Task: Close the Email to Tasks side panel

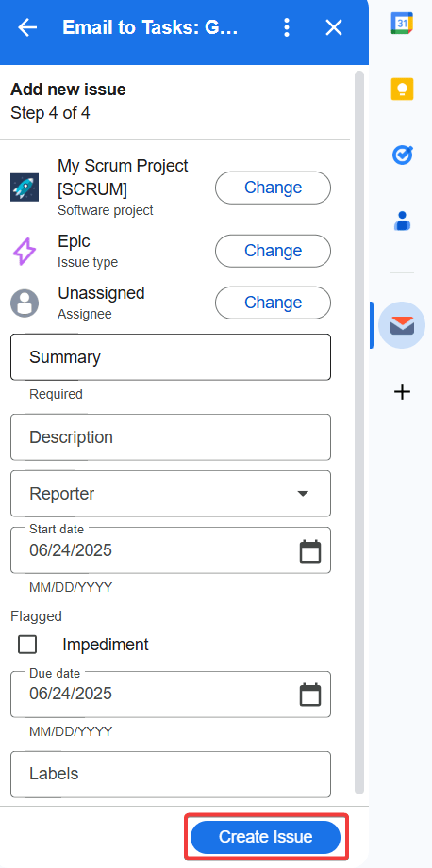Action: [x=333, y=27]
